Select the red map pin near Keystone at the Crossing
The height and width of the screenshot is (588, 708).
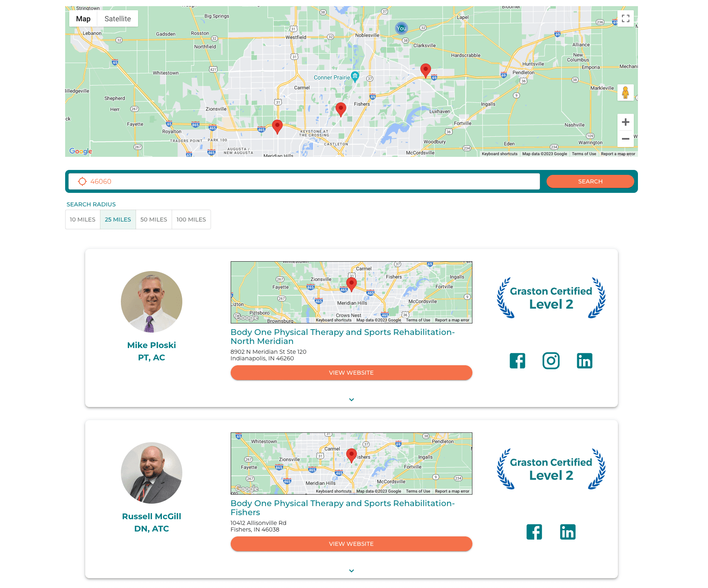point(277,127)
